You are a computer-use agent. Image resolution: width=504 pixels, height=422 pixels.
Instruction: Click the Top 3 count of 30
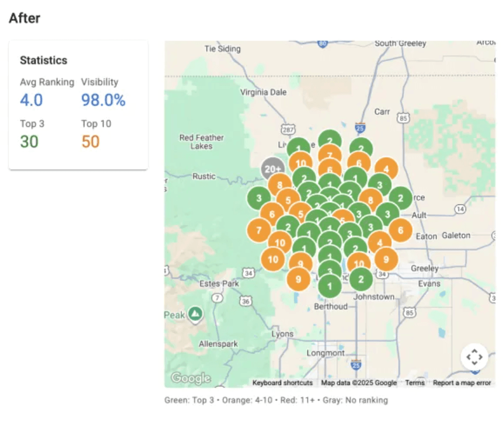tap(29, 142)
